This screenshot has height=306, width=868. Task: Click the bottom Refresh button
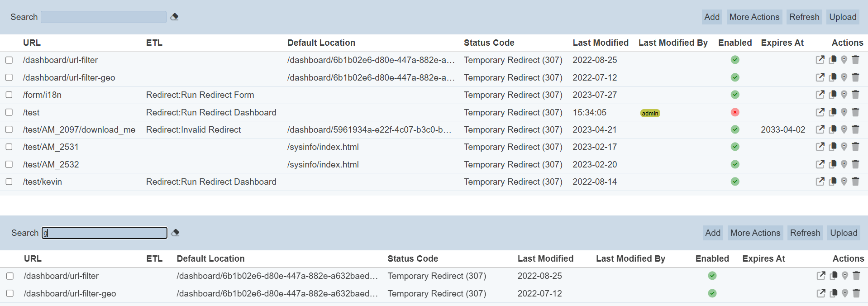(x=805, y=233)
